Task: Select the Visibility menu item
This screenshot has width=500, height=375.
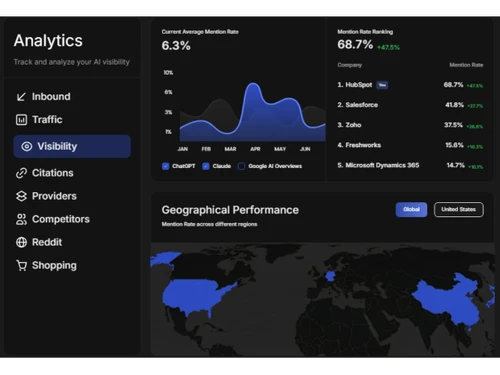Action: 72,146
